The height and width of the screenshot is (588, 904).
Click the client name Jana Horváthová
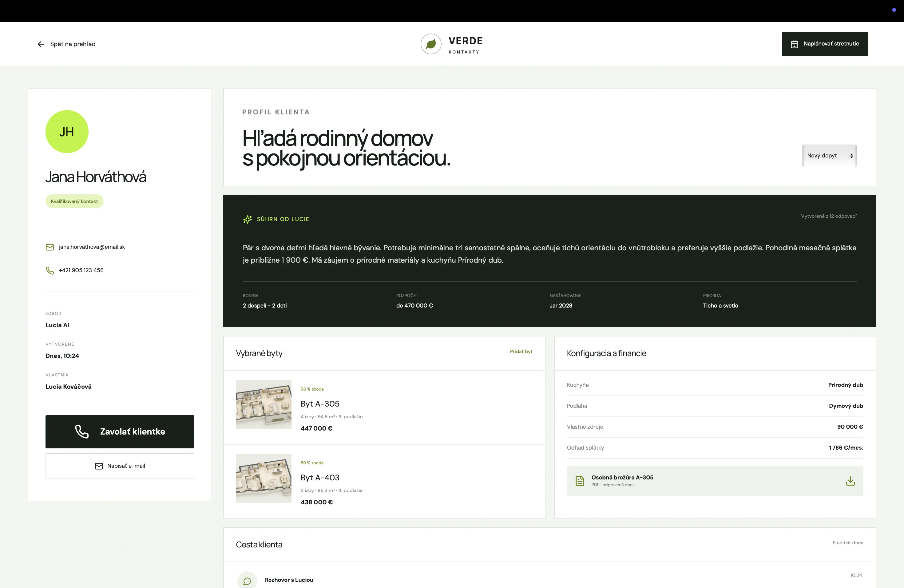pos(96,177)
